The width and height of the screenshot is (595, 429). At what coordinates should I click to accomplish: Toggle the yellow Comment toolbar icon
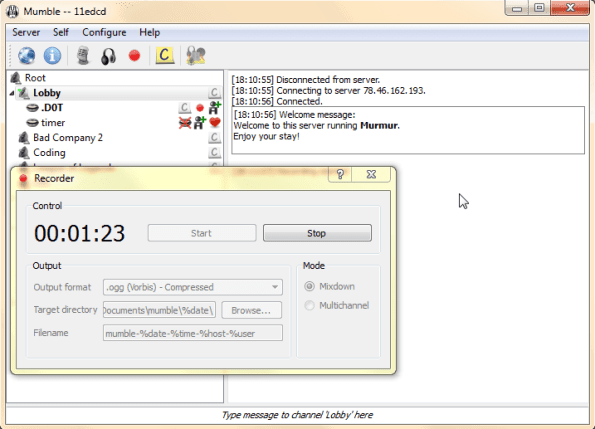[165, 55]
